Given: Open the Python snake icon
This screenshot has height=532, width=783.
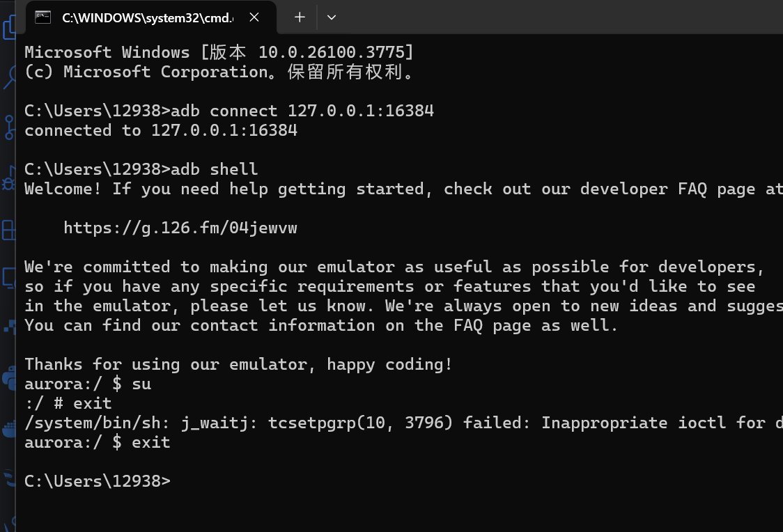Looking at the screenshot, I should coord(9,378).
